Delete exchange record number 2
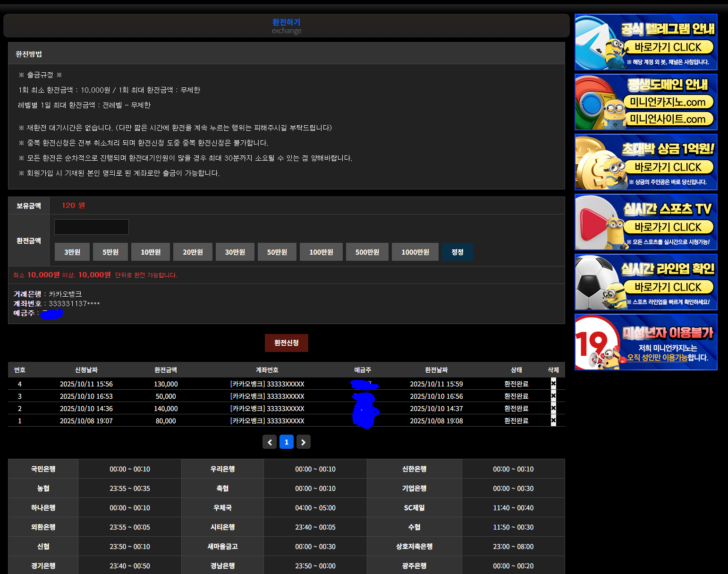 point(553,408)
